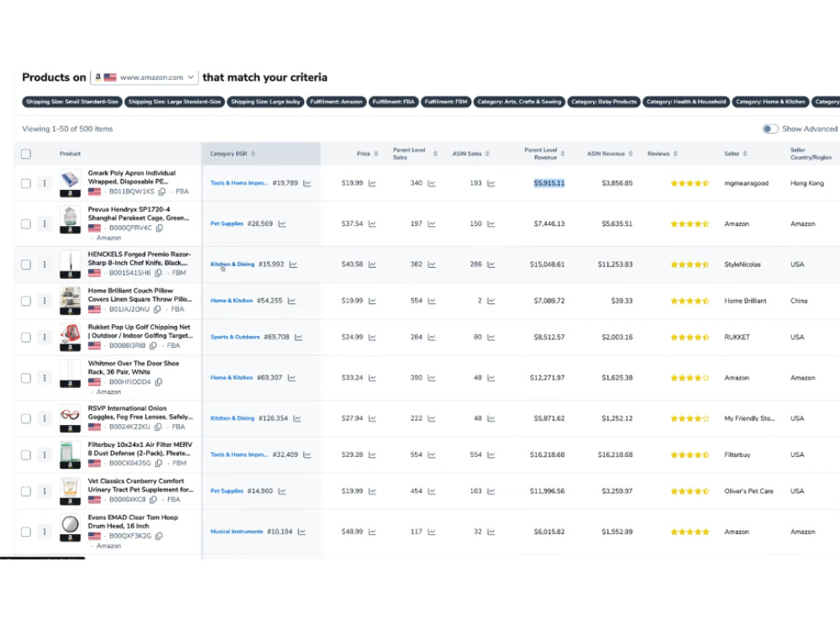Click the Category: Baby Products filter chip
The height and width of the screenshot is (630, 840).
604,102
